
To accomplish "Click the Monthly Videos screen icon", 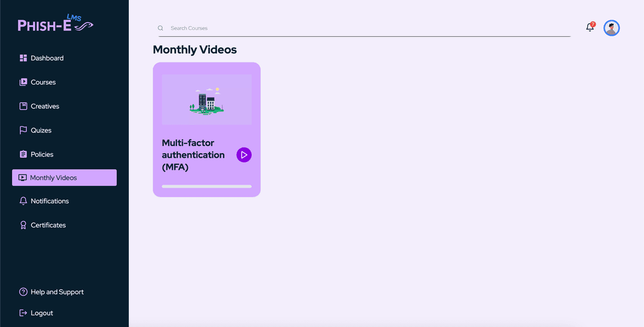I will (23, 177).
